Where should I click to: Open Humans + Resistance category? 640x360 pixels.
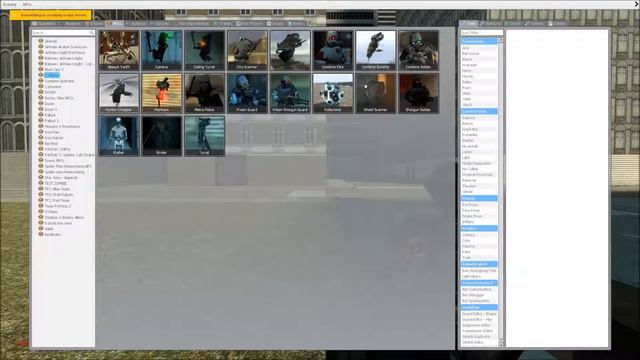pos(62,127)
